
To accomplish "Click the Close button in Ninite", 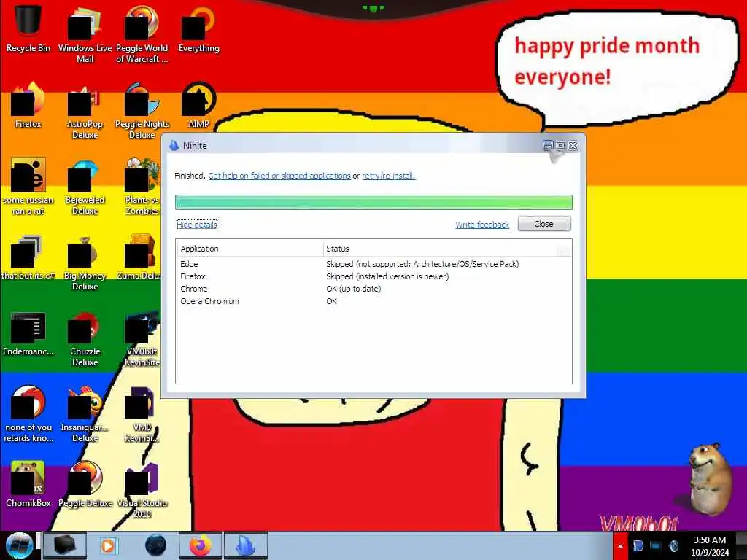I will (543, 224).
